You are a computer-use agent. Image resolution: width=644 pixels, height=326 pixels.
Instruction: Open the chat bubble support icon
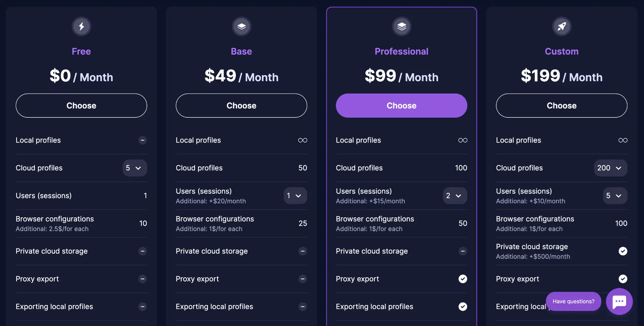coord(619,302)
